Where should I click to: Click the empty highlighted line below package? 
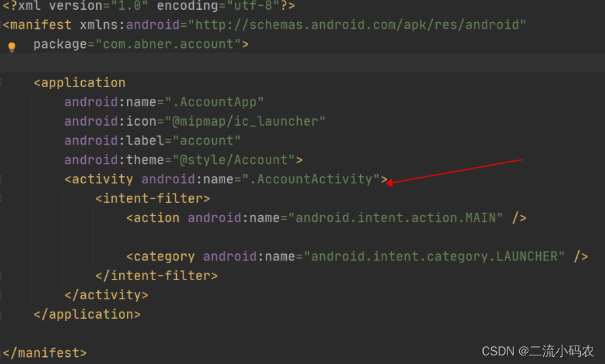(x=302, y=62)
